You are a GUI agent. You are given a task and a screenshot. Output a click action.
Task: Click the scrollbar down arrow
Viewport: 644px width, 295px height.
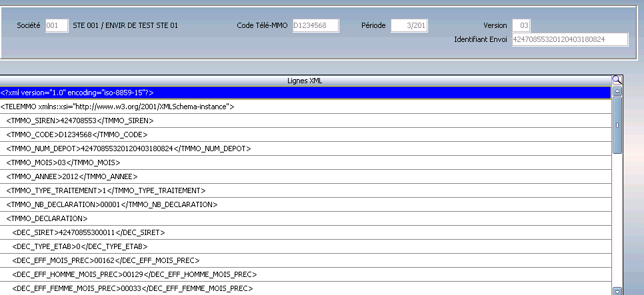(617, 290)
